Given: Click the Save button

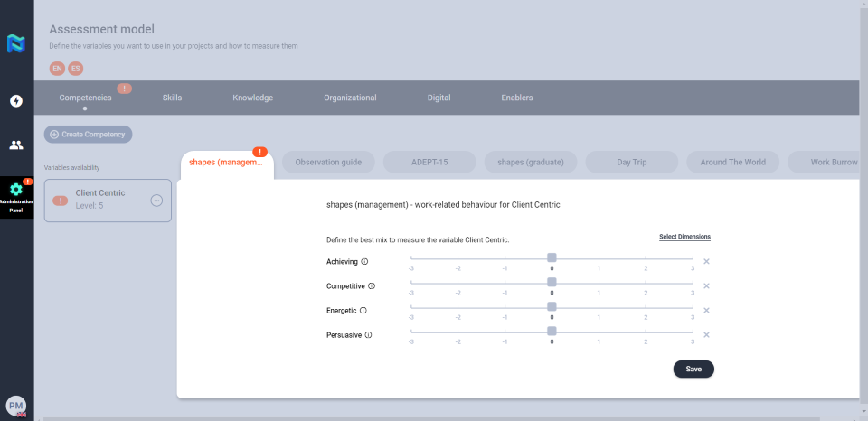Looking at the screenshot, I should click(x=693, y=369).
